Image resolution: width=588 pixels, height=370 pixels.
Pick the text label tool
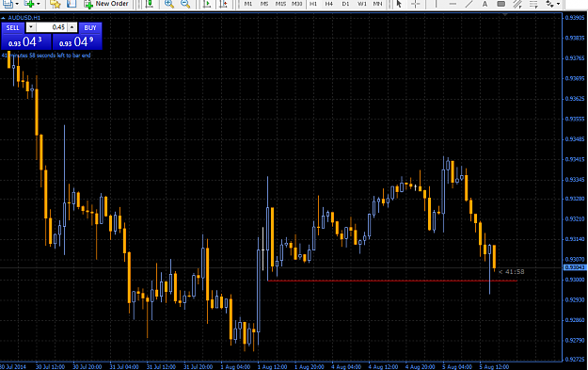(501, 4)
